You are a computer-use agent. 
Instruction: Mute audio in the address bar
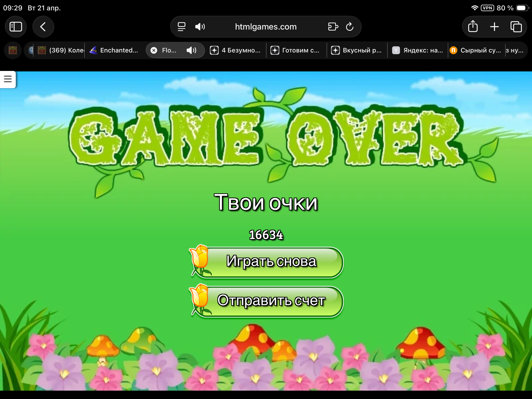click(200, 27)
